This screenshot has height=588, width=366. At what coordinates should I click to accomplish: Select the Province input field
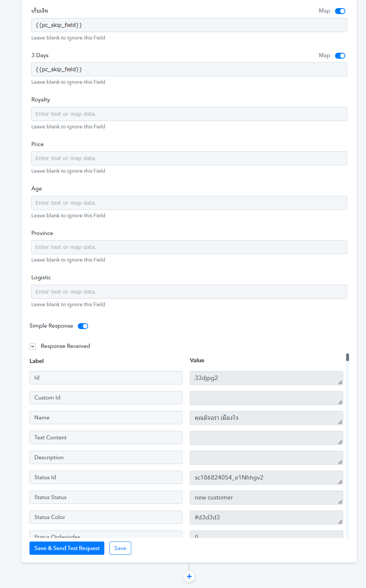pos(189,247)
